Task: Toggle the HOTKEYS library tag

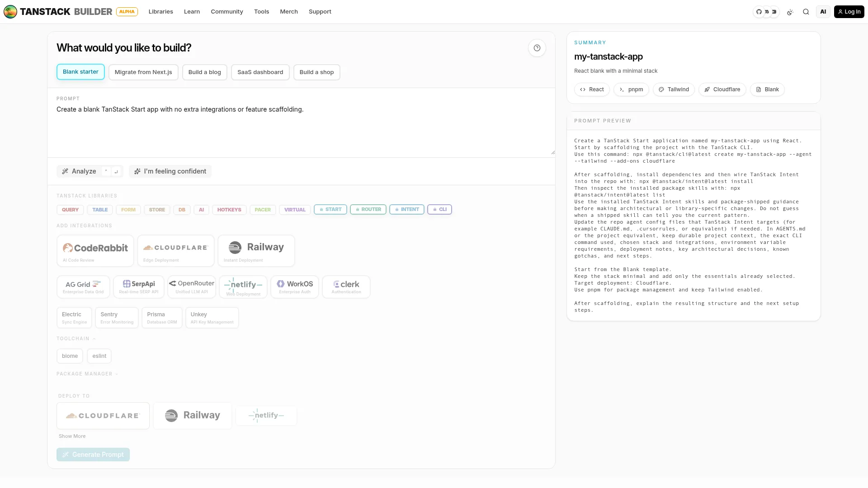Action: (229, 210)
